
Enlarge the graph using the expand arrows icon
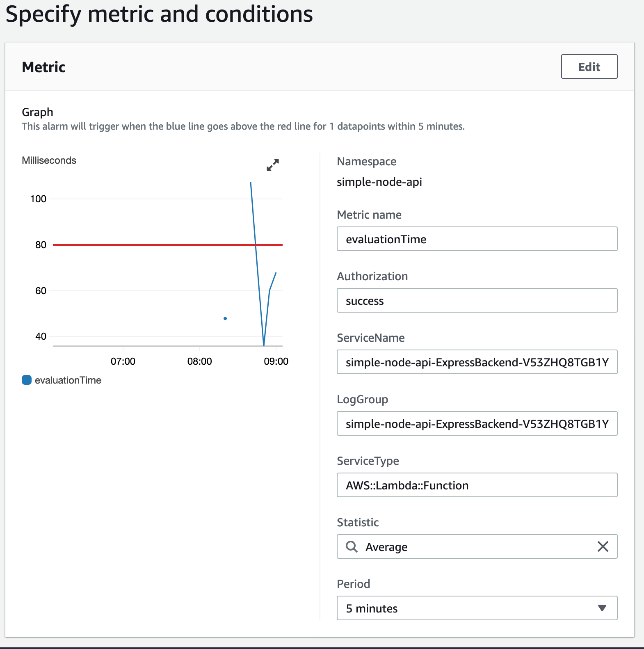pos(272,165)
